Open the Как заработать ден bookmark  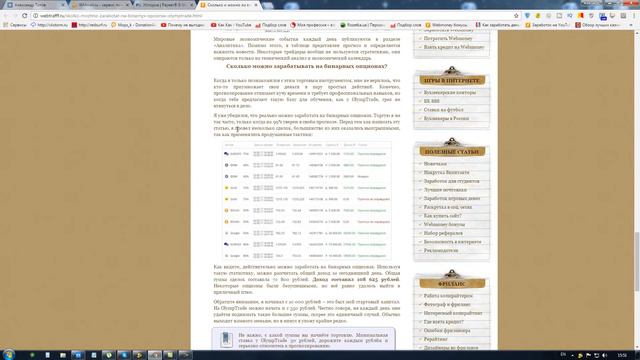click(498, 25)
